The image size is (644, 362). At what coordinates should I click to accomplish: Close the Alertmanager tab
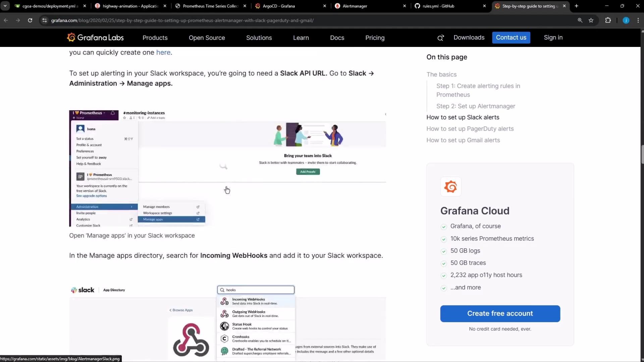[x=404, y=6]
